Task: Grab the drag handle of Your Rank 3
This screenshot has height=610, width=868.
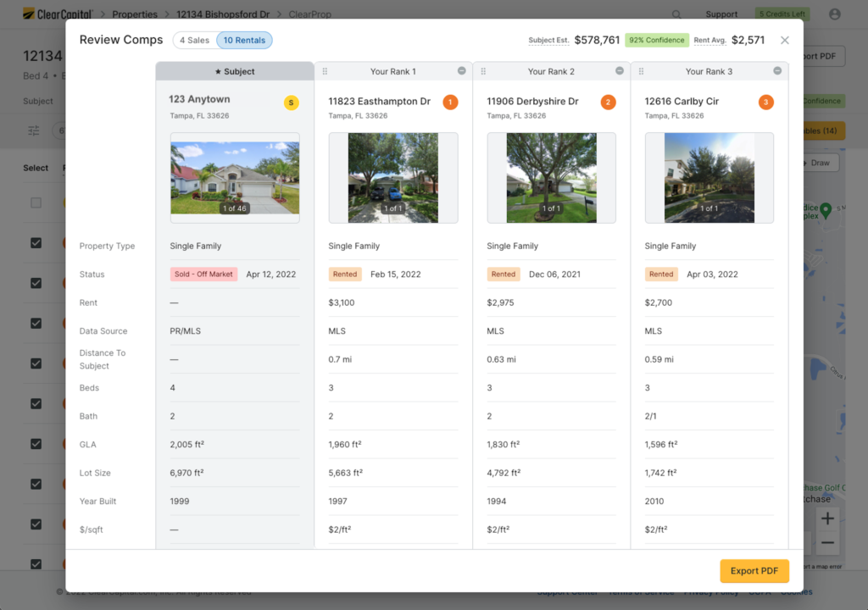Action: pos(641,71)
